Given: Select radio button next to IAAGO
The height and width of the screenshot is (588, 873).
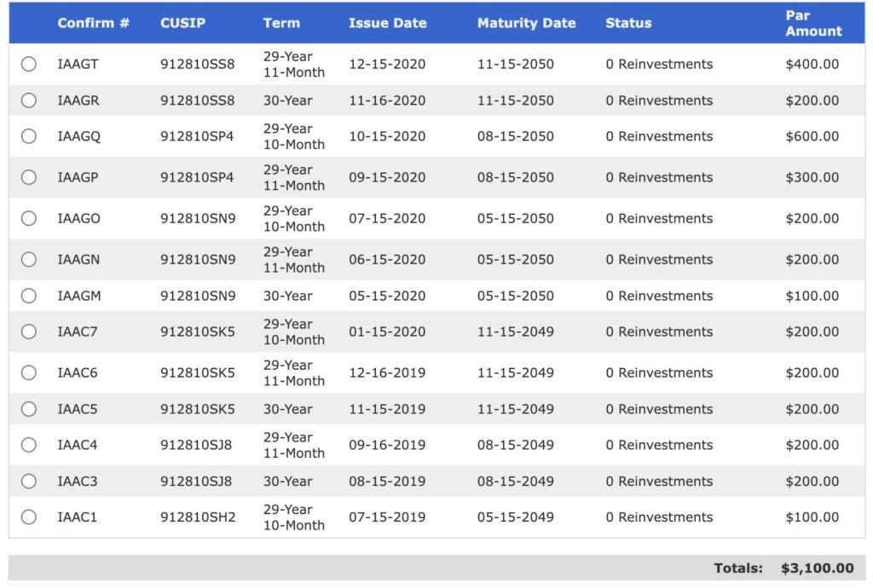Looking at the screenshot, I should (x=29, y=218).
